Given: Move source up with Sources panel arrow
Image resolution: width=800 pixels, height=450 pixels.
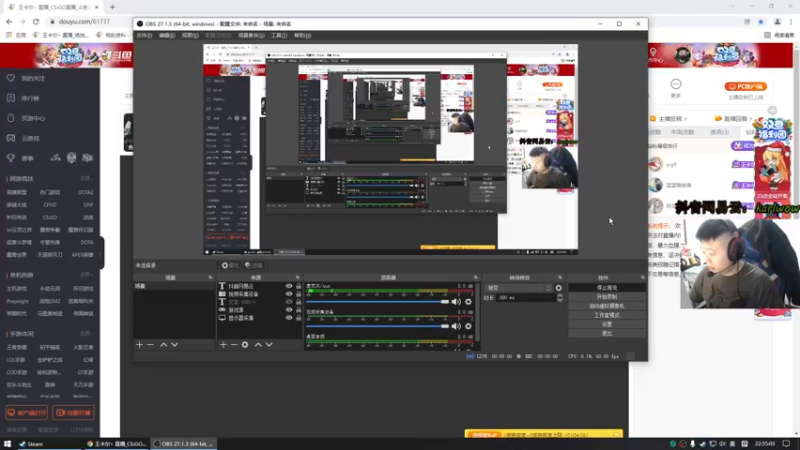Looking at the screenshot, I should point(258,345).
